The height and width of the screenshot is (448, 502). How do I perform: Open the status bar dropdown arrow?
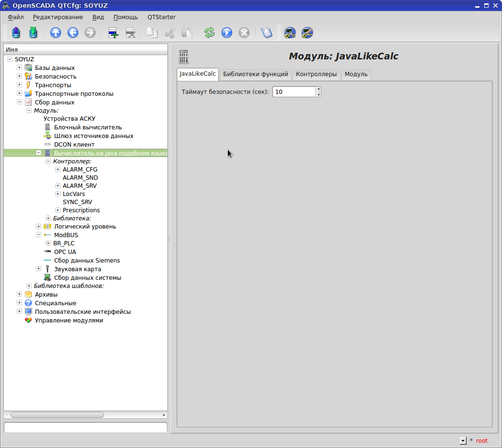pos(463,441)
